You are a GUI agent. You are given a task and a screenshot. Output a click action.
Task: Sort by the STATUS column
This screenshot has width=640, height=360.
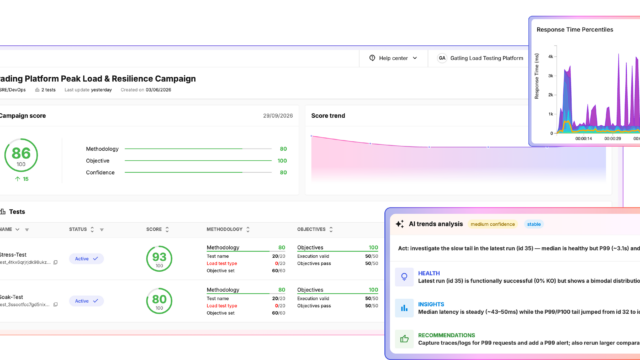pyautogui.click(x=92, y=229)
